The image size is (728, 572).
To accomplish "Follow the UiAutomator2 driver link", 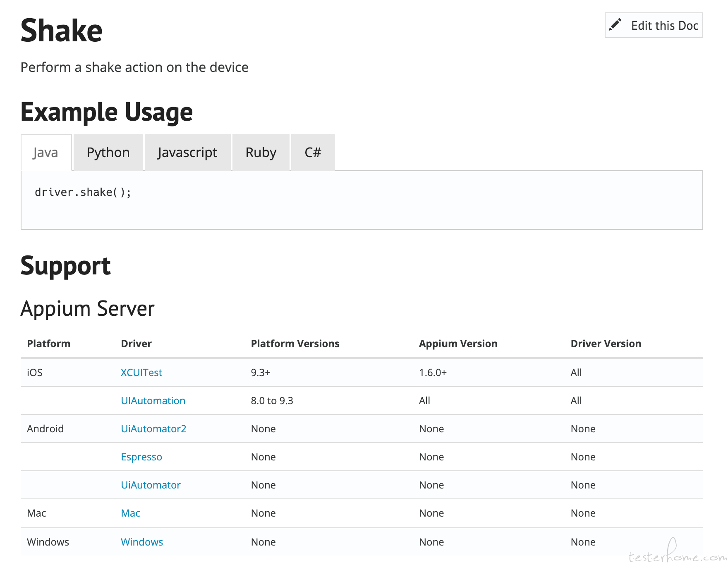I will [153, 429].
